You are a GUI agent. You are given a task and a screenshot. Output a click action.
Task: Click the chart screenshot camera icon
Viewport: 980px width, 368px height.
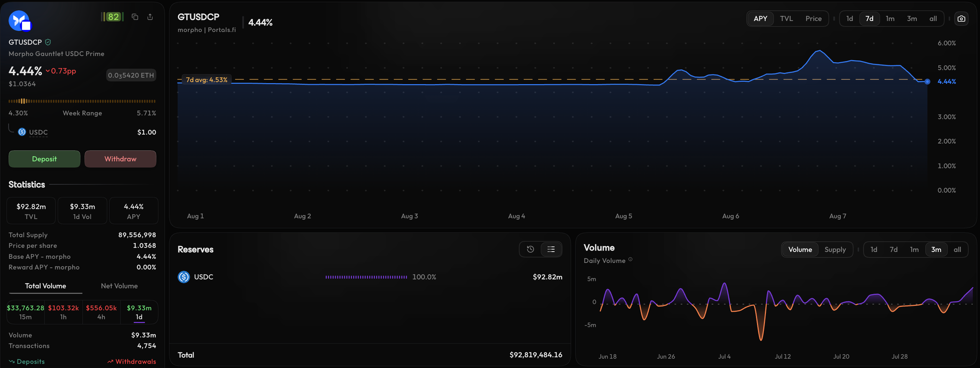pos(961,19)
